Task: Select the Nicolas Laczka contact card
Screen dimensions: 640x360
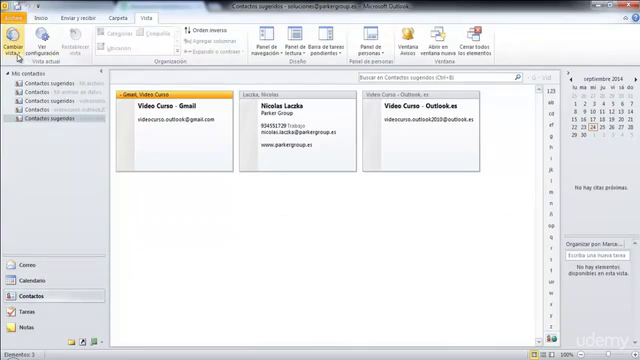Action: 298,131
